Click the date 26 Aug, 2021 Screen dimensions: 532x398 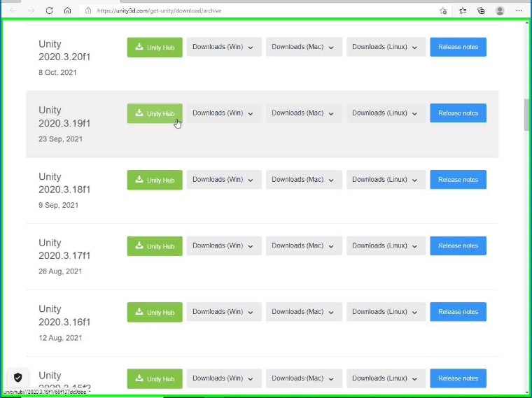pos(60,271)
